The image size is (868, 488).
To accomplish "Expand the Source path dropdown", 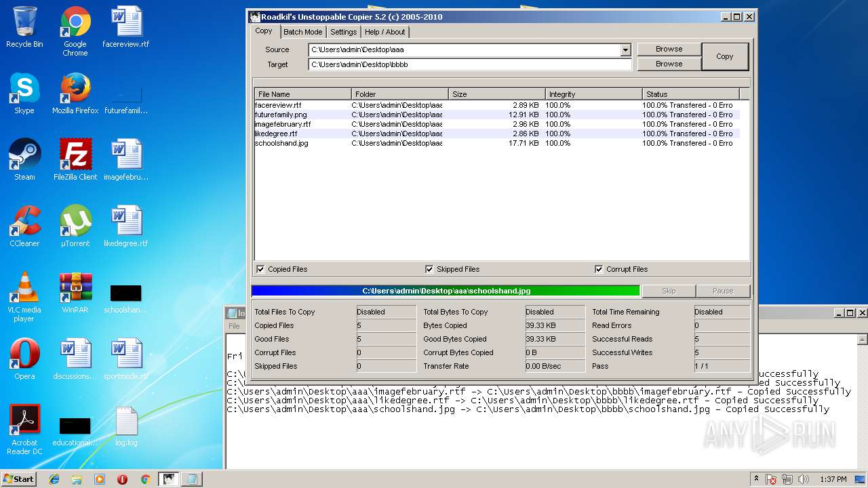I will pyautogui.click(x=625, y=49).
